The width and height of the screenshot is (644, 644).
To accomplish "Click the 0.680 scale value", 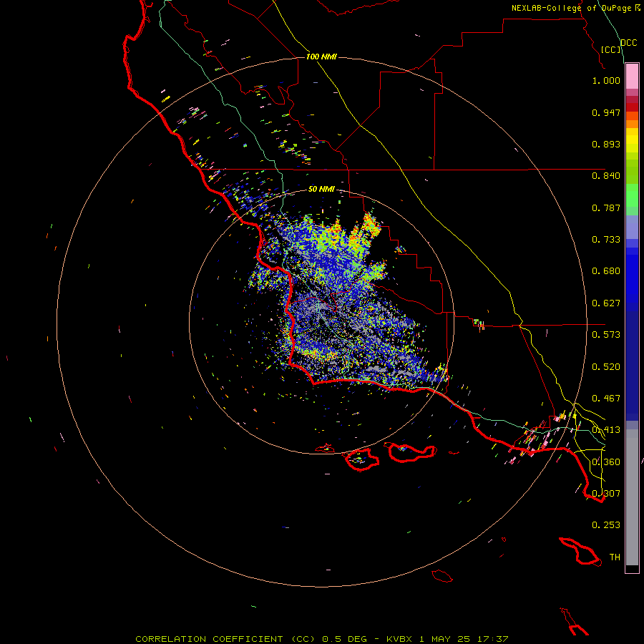I will click(x=606, y=271).
